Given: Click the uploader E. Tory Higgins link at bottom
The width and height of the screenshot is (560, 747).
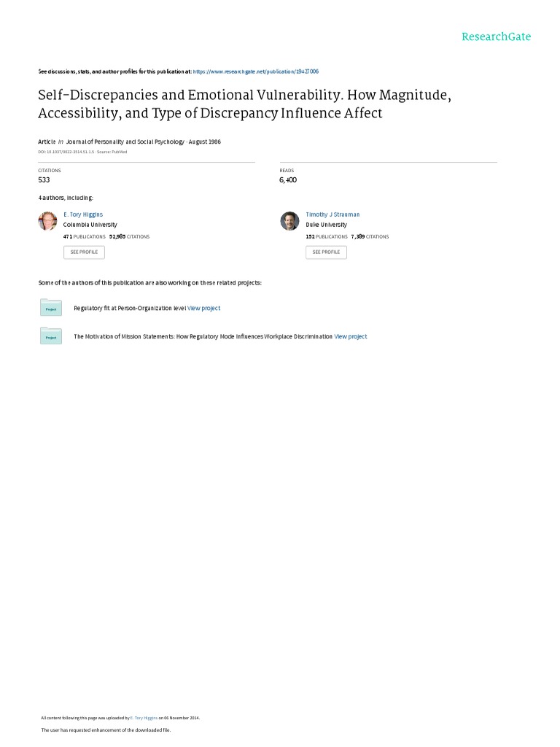Looking at the screenshot, I should (x=144, y=718).
